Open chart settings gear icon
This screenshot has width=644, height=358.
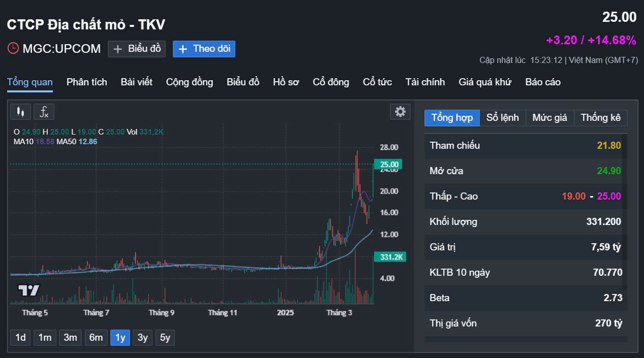tap(401, 112)
